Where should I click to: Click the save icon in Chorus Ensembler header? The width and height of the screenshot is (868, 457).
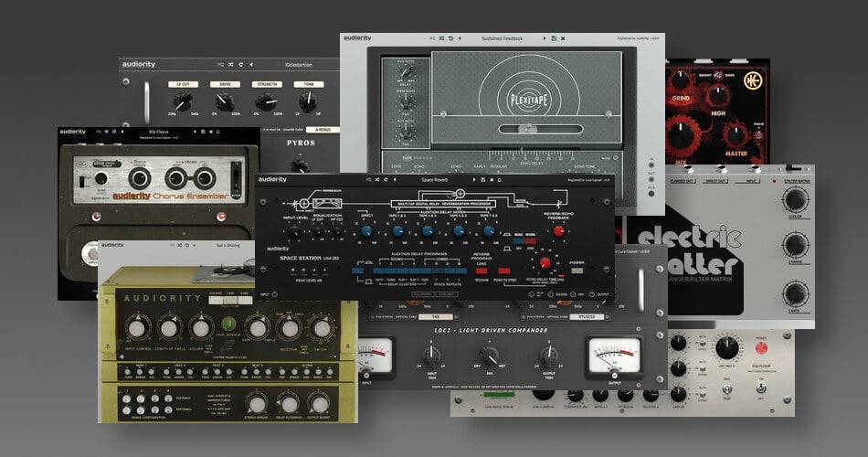(x=203, y=132)
